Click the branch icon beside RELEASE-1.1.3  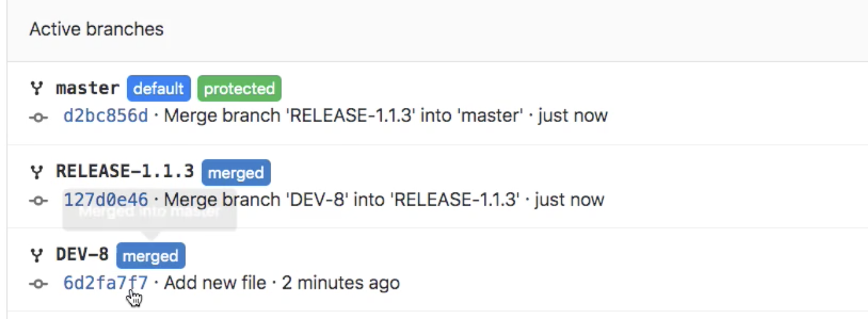37,172
